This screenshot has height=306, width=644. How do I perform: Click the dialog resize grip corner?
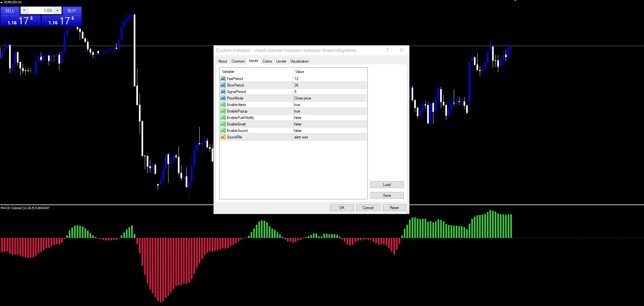[407, 212]
